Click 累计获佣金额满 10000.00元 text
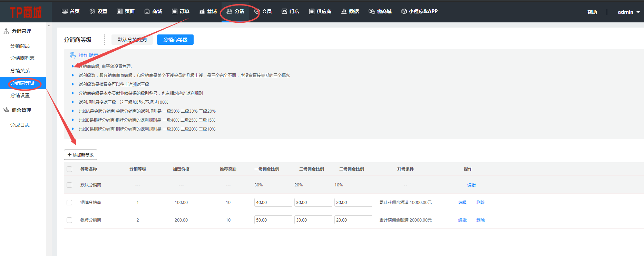The width and height of the screenshot is (644, 256). click(406, 203)
